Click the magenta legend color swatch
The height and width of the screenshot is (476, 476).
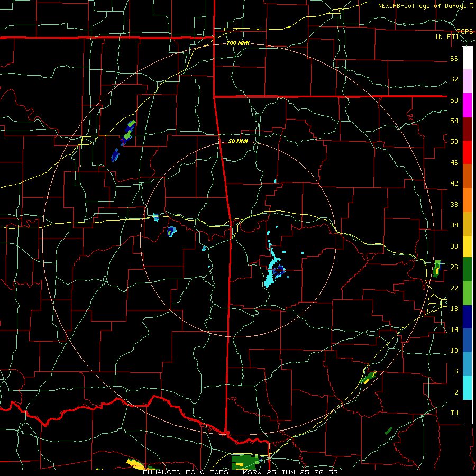[x=467, y=105]
